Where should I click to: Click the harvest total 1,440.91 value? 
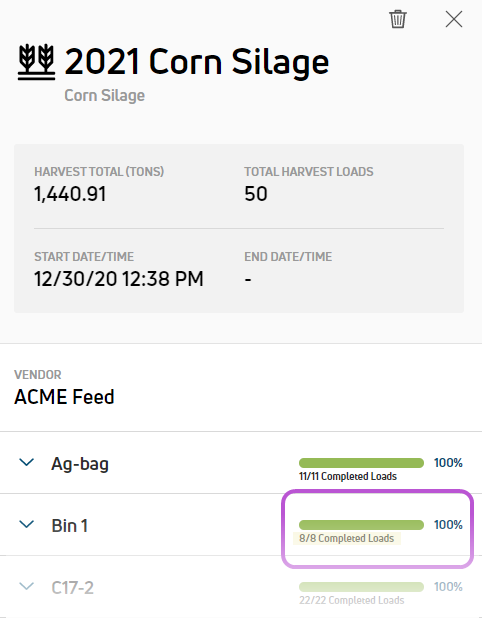pos(70,194)
